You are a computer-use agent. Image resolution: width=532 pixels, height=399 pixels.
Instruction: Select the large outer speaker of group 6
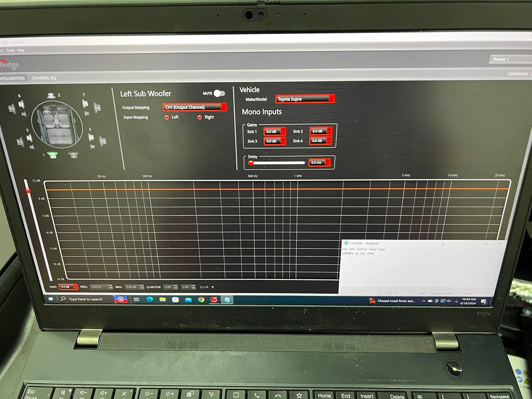pos(12,108)
